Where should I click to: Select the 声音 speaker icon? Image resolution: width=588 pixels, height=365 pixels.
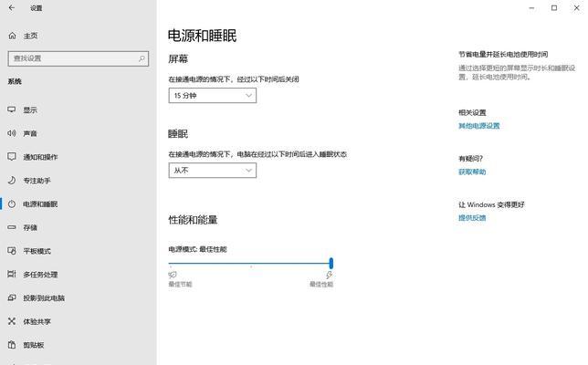coord(12,133)
